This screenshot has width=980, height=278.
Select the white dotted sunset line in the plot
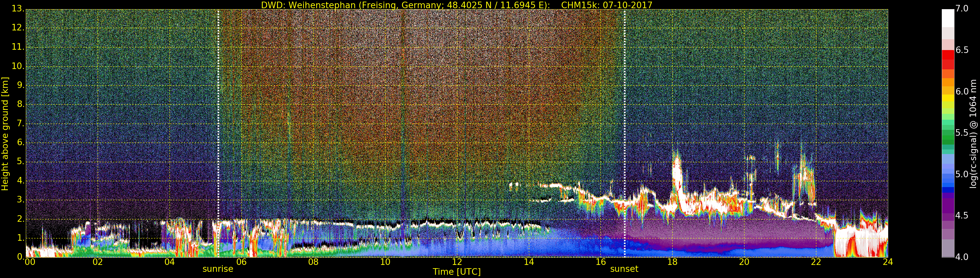click(625, 133)
